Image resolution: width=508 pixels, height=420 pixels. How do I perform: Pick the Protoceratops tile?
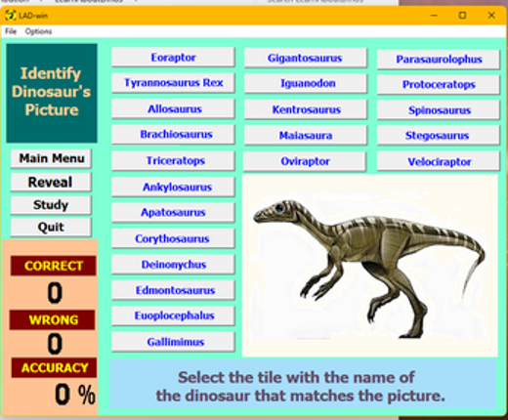[439, 85]
